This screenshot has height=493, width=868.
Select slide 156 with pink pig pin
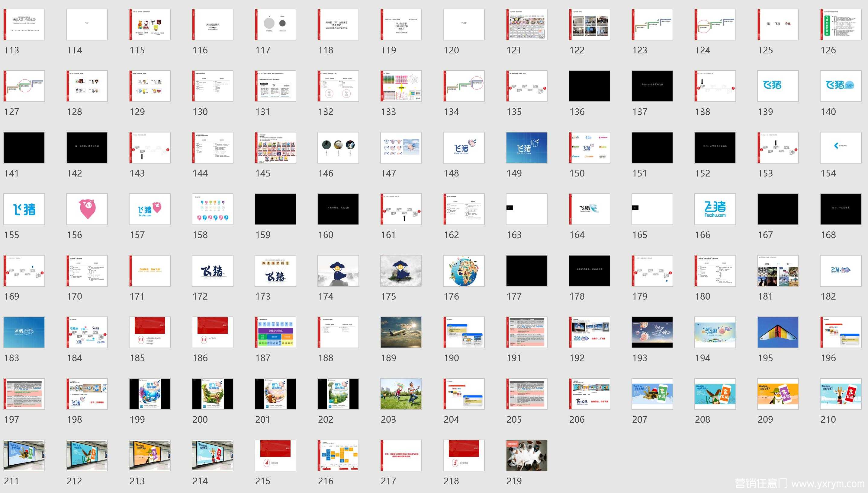[x=87, y=209]
